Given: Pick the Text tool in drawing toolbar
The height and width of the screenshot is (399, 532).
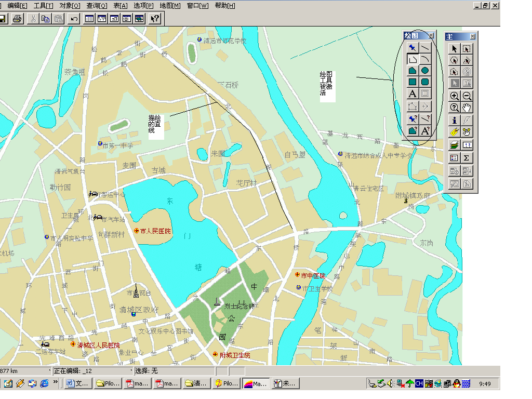Looking at the screenshot, I should click(413, 94).
